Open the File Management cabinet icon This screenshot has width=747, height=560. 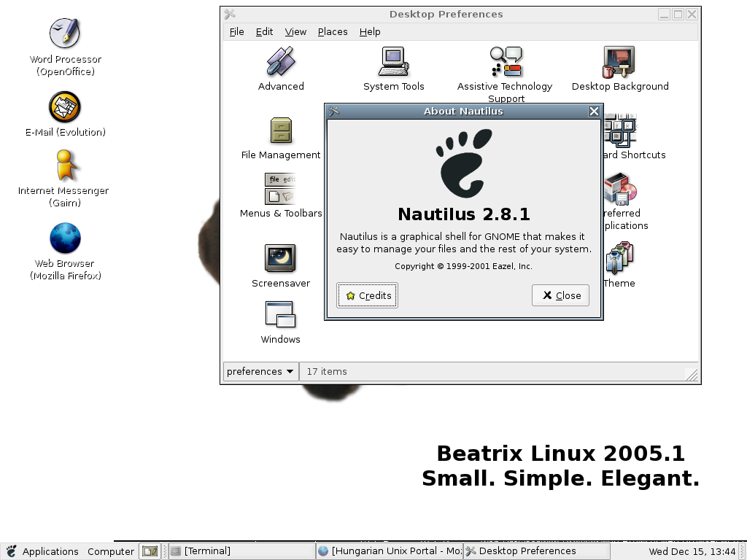(x=281, y=131)
